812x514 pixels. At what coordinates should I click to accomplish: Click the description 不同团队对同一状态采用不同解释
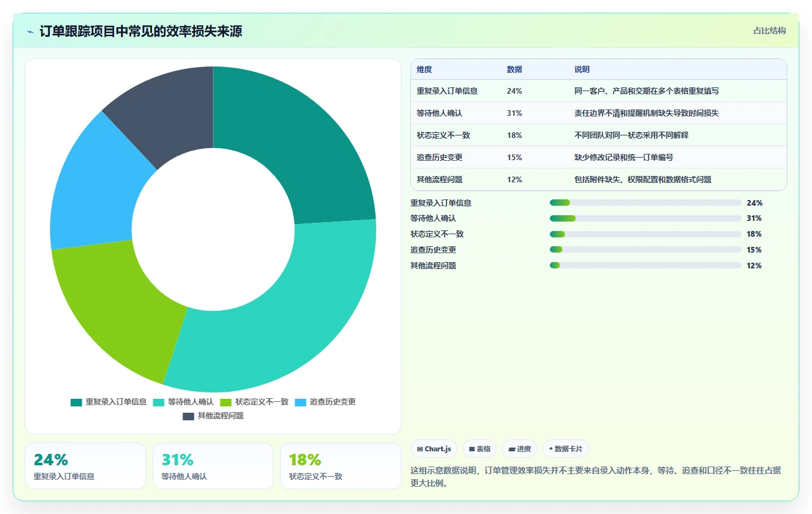click(x=631, y=135)
